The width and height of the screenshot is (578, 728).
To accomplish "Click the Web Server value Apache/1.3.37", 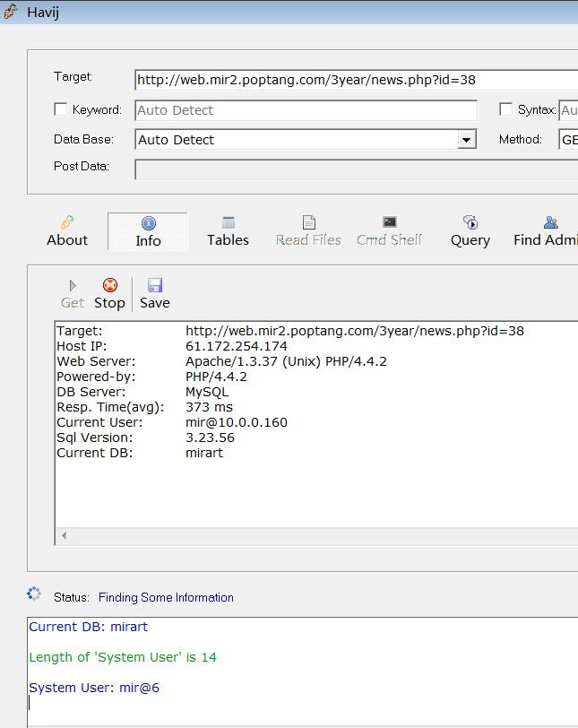I will coord(286,361).
